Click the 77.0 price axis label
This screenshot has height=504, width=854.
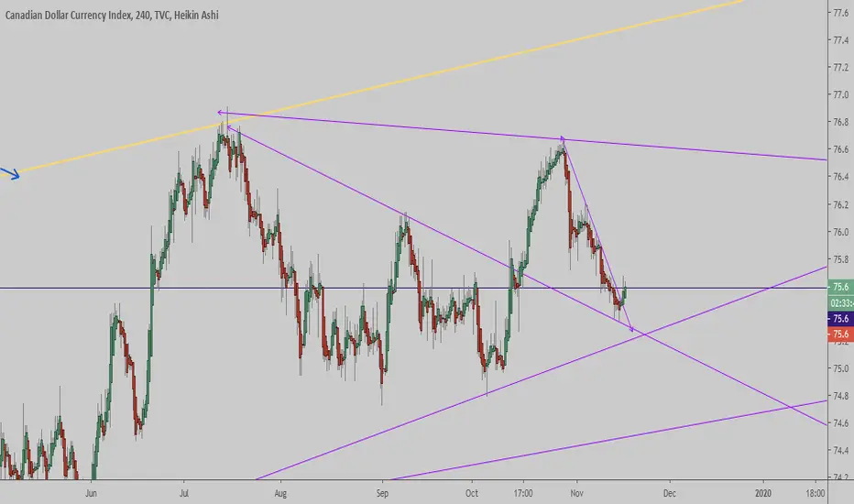point(841,94)
